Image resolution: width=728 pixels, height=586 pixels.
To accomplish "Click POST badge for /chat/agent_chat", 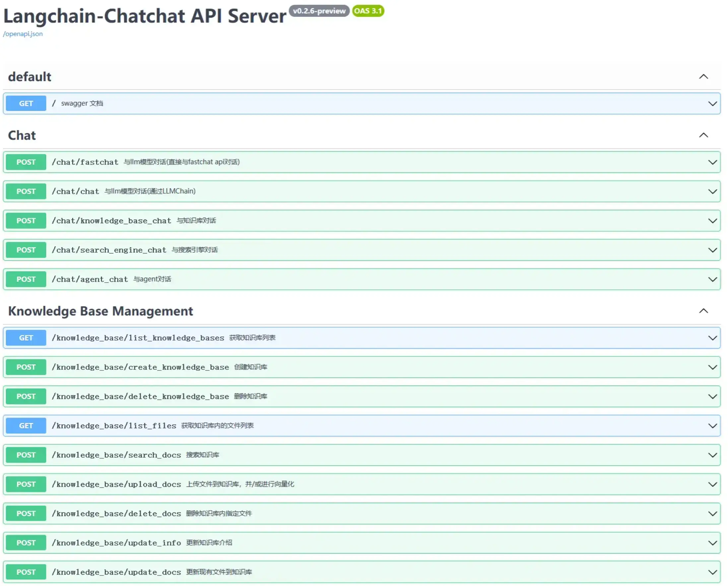I will (x=26, y=280).
